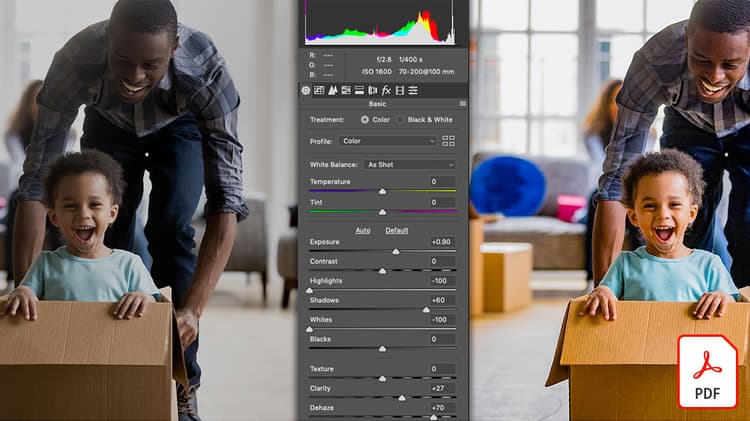Open the Presets panel icon
Image resolution: width=750 pixels, height=421 pixels.
413,90
